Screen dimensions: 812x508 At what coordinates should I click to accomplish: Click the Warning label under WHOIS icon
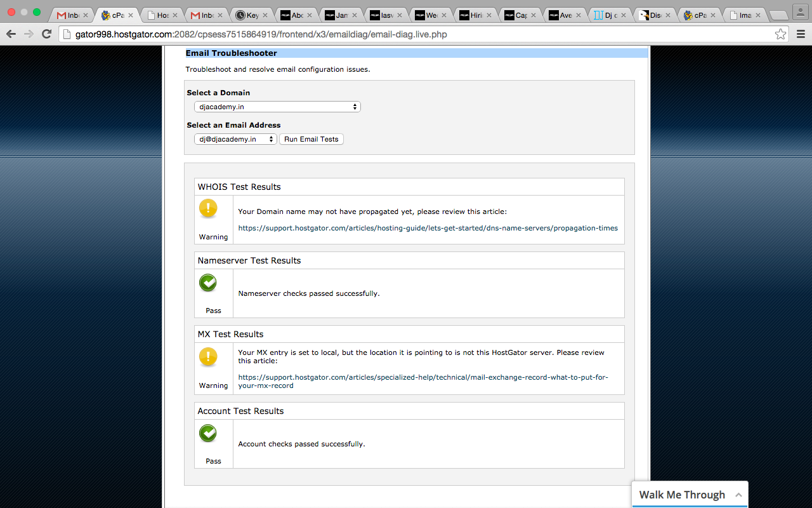213,237
